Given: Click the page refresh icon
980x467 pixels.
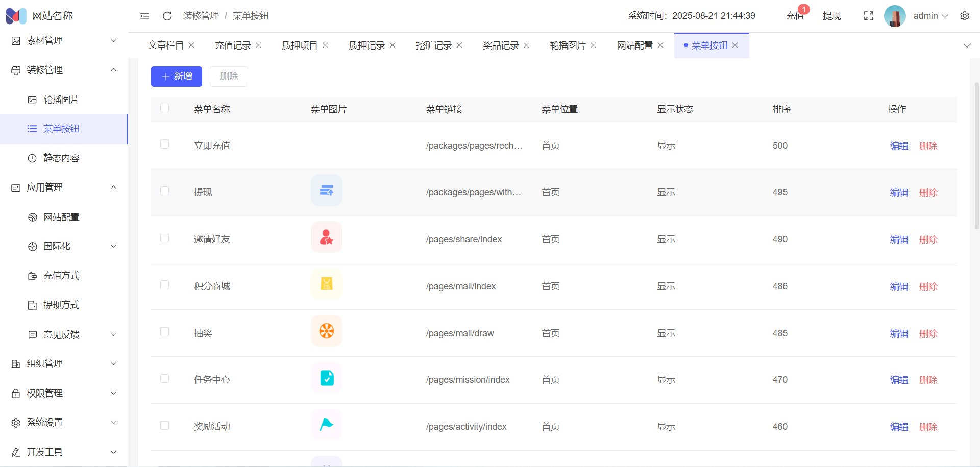Looking at the screenshot, I should coord(167,16).
